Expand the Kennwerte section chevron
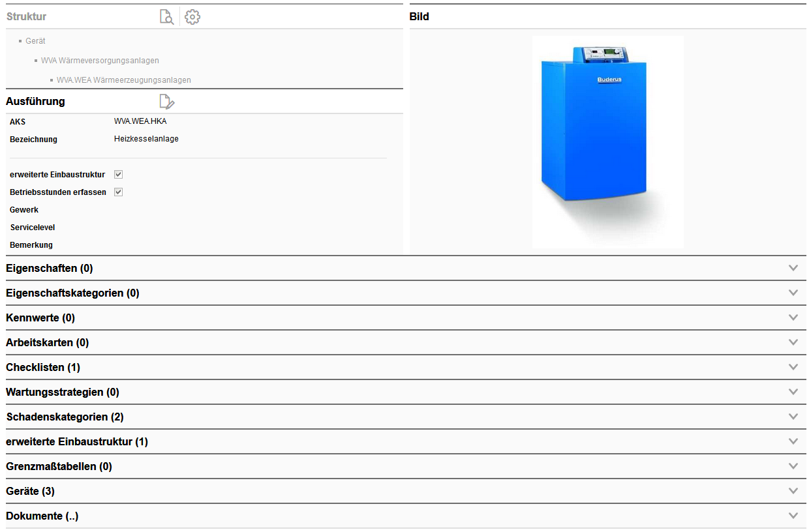This screenshot has height=532, width=809. [793, 318]
